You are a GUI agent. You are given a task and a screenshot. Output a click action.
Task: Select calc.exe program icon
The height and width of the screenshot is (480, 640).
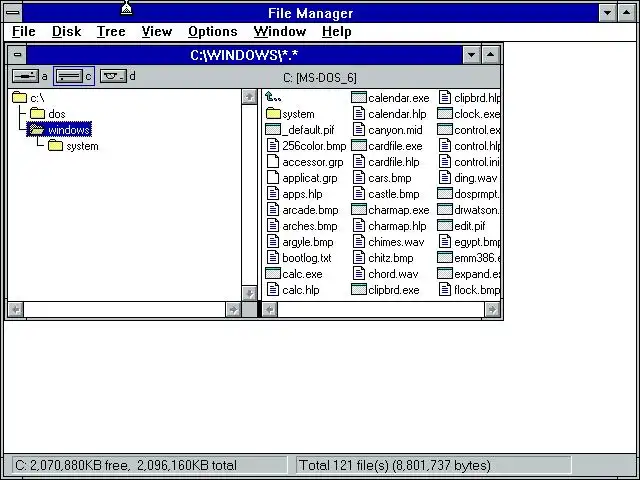click(273, 274)
